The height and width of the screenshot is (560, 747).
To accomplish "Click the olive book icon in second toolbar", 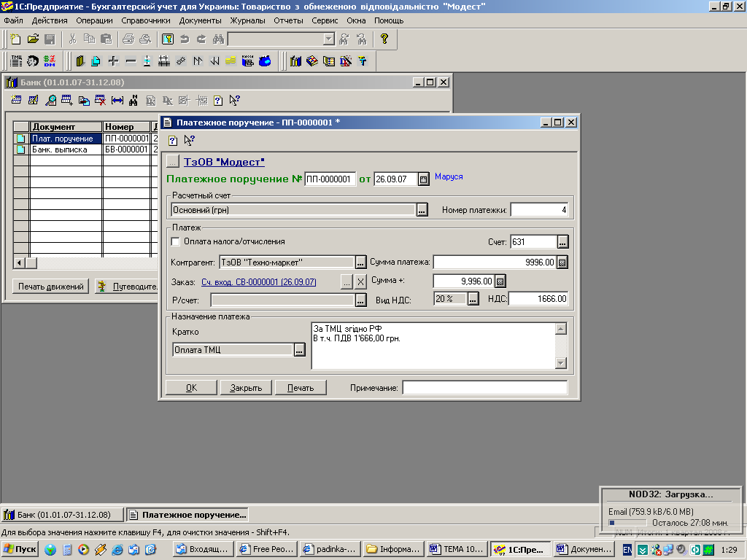I will 80,61.
